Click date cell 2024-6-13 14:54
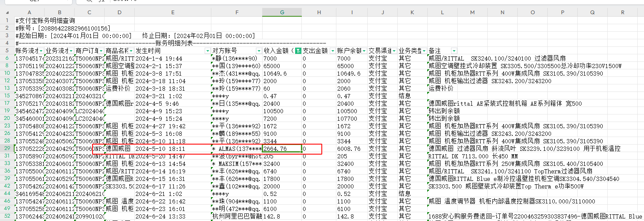The image size is (644, 221). pyautogui.click(x=173, y=163)
